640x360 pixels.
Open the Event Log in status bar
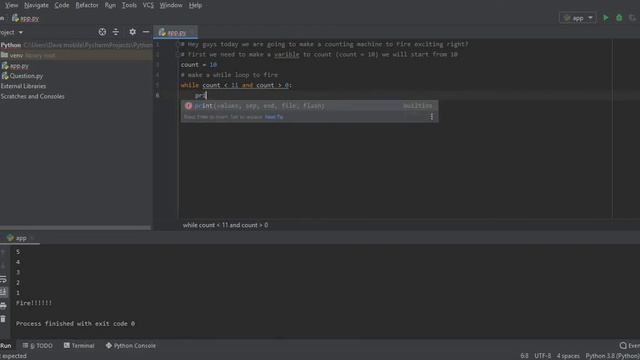629,346
